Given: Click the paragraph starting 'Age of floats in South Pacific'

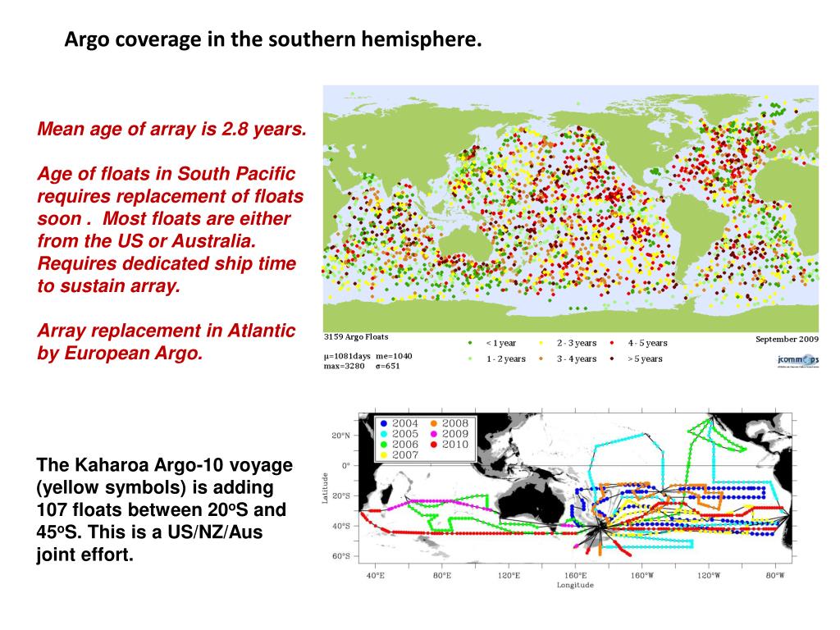Looking at the screenshot, I should [x=171, y=230].
